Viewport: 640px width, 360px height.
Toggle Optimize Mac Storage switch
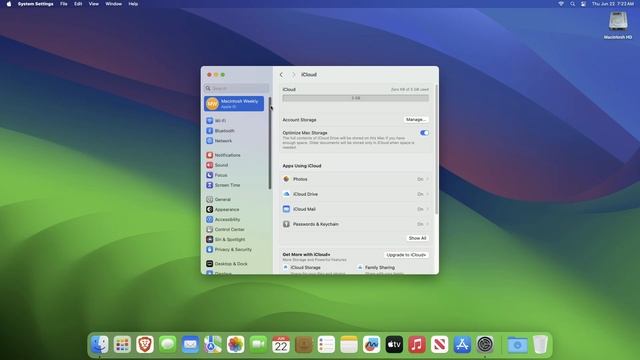(424, 133)
